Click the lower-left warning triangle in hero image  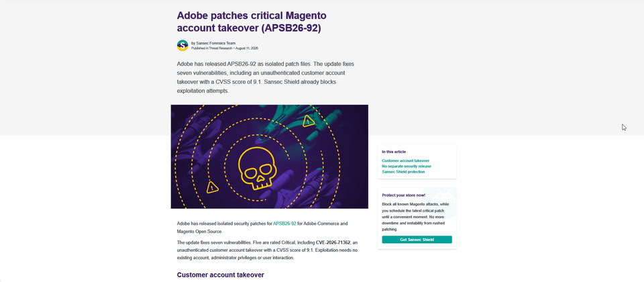(213, 187)
